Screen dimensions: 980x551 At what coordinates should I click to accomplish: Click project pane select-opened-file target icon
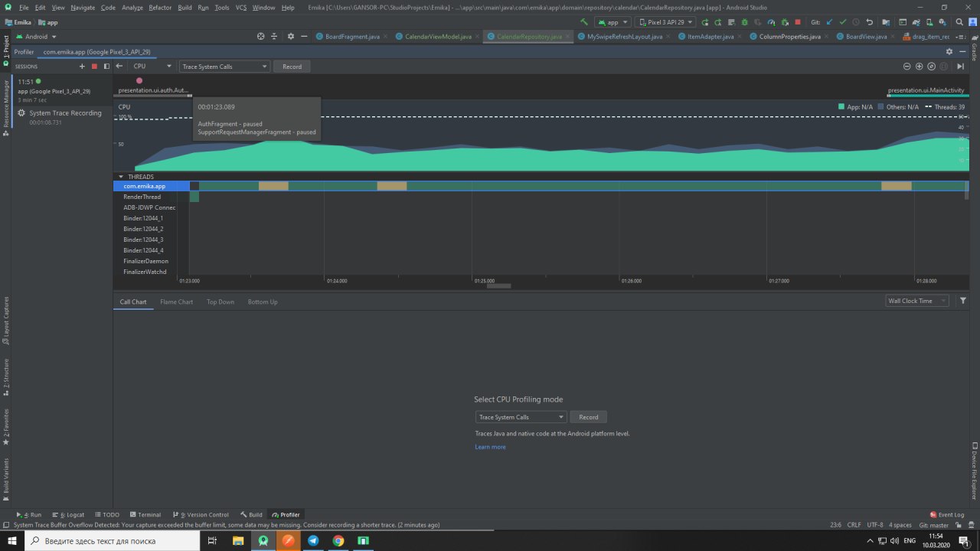261,36
